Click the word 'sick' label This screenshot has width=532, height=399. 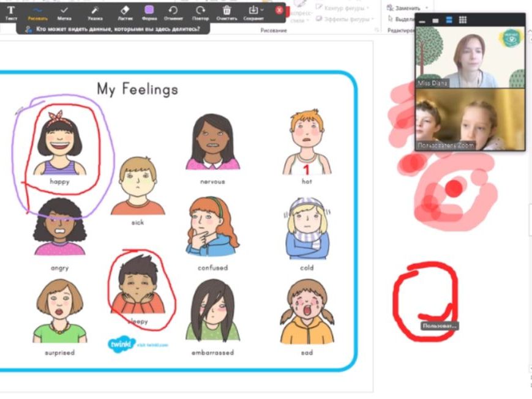tap(138, 223)
